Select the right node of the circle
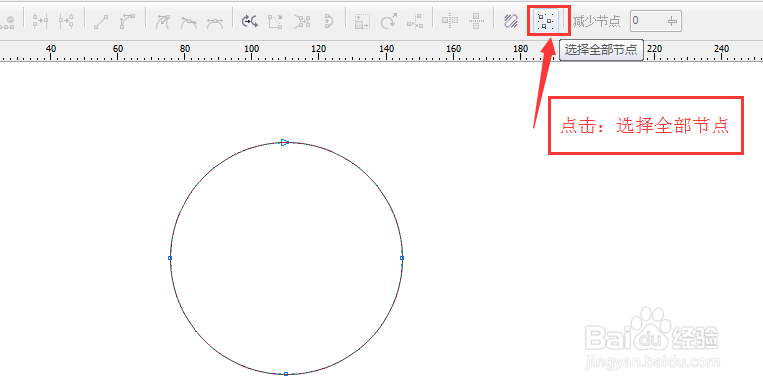Image resolution: width=763 pixels, height=388 pixels. [x=402, y=258]
